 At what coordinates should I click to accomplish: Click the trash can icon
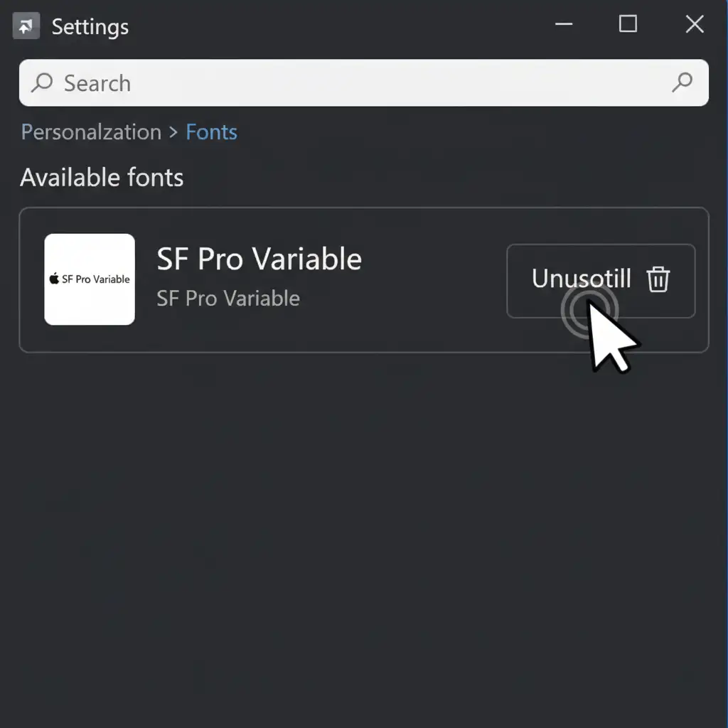[x=658, y=279]
